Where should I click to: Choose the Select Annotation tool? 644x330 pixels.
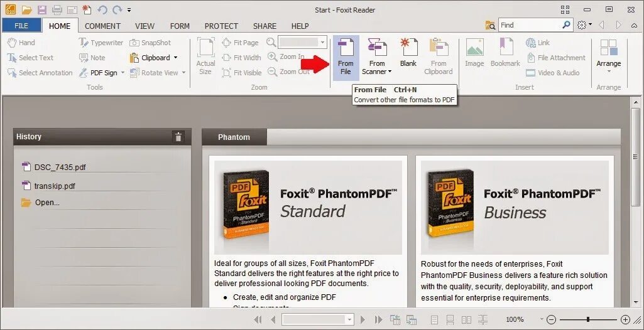(40, 73)
